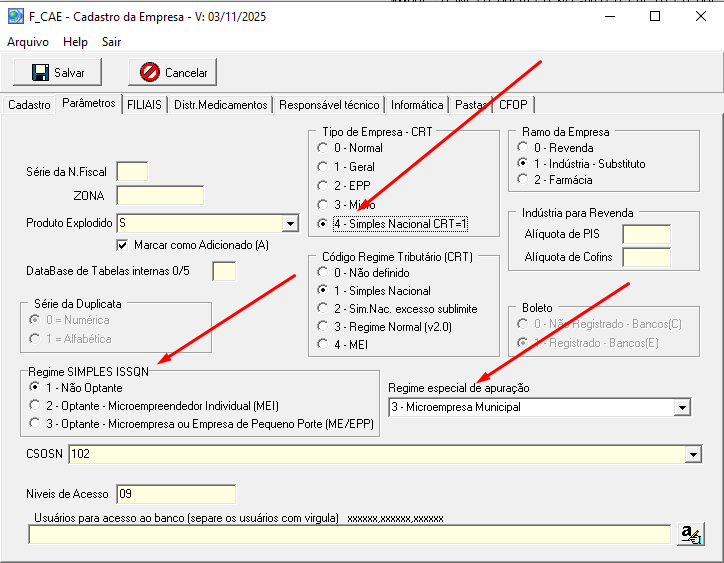
Task: Open Regime especial de apuração dropdown
Action: (682, 407)
